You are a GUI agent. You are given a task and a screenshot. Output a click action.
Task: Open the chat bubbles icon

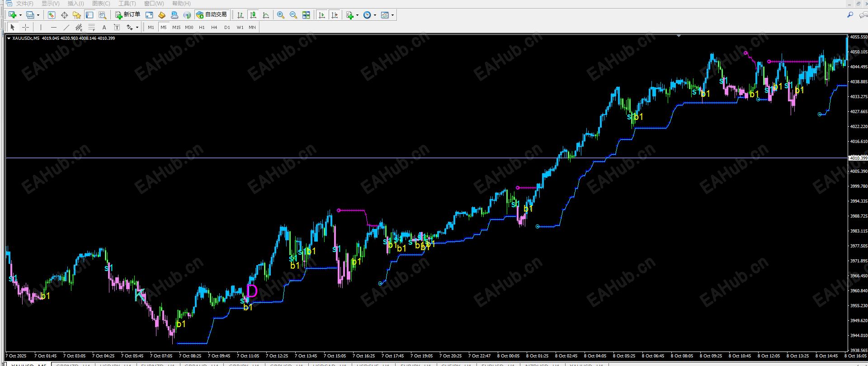tap(863, 15)
